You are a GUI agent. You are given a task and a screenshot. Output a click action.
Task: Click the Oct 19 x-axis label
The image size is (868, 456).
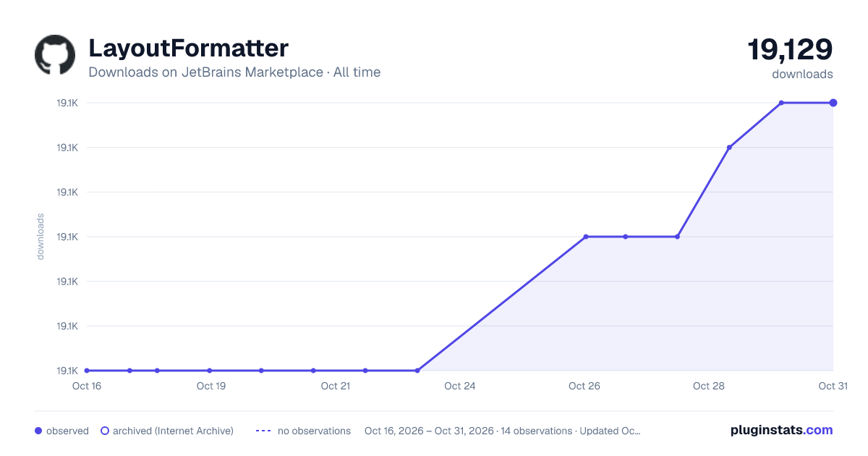[211, 386]
